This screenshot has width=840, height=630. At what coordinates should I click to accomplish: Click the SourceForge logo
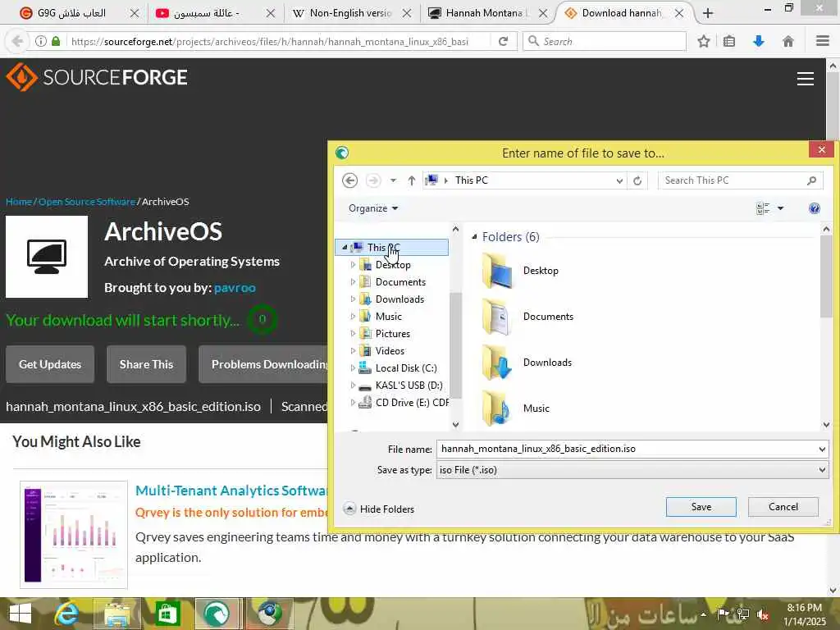coord(97,77)
